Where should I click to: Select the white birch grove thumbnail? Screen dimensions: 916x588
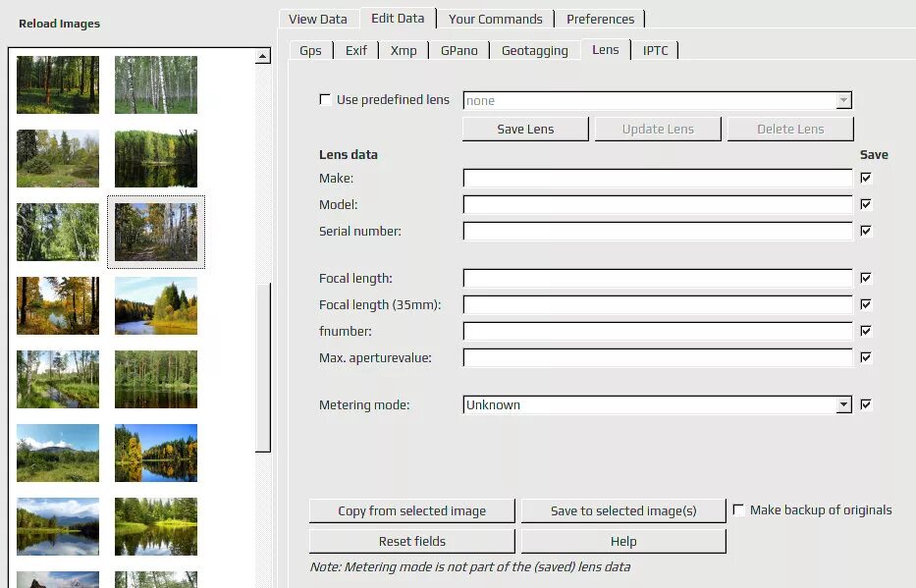(156, 84)
